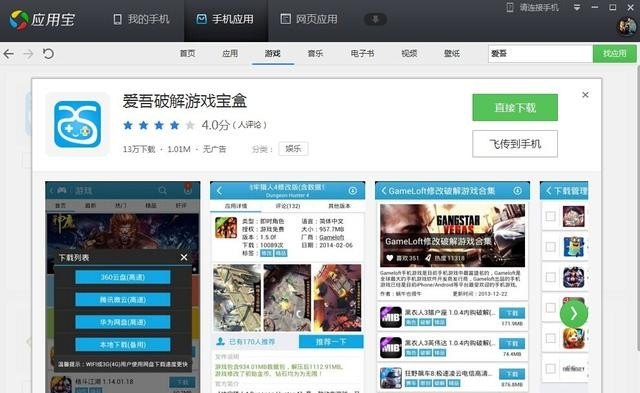Click back chevron in GameLoft合集 header
The width and height of the screenshot is (640, 393).
pos(384,191)
